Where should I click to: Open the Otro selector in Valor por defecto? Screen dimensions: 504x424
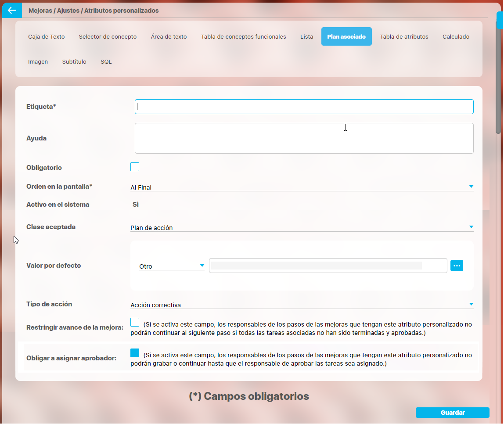(x=172, y=266)
